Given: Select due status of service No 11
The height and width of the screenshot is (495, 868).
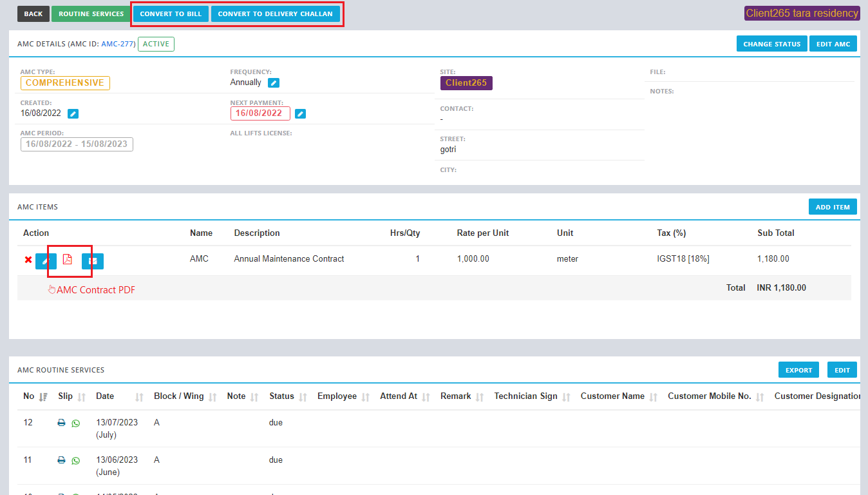Looking at the screenshot, I should [276, 460].
